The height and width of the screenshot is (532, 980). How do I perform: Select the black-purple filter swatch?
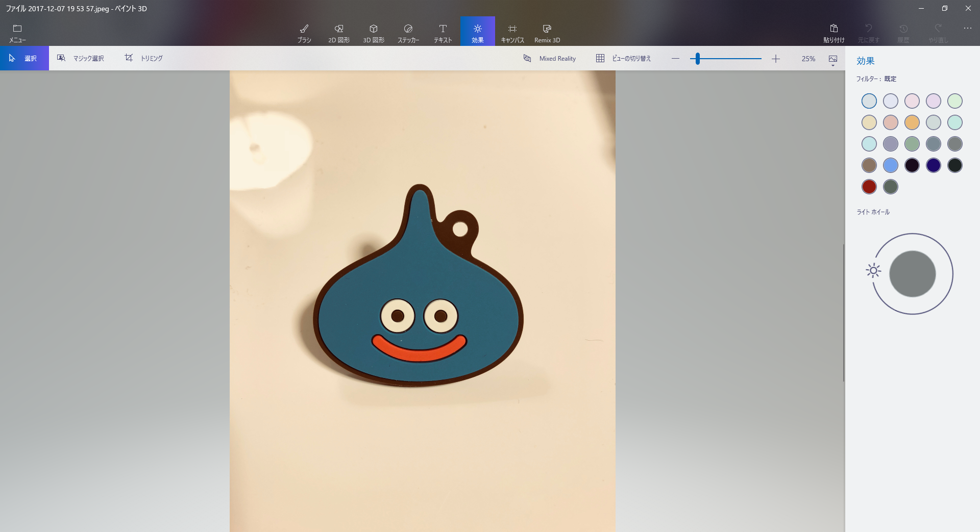(x=912, y=165)
